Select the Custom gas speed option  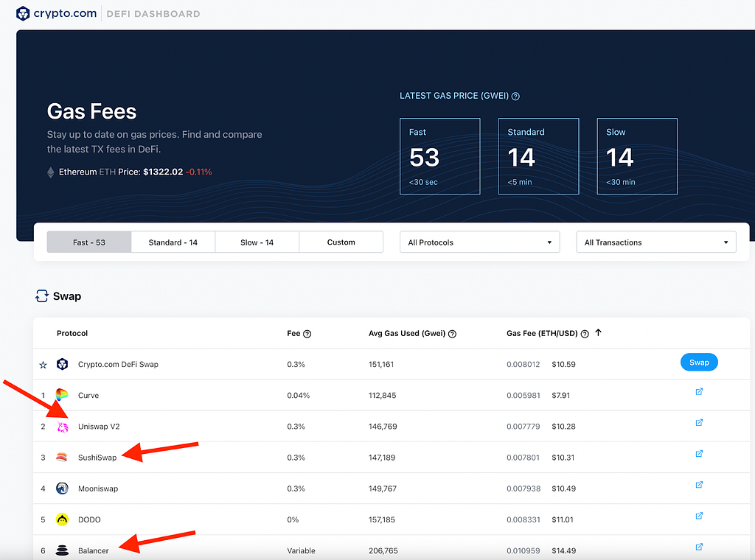[341, 242]
